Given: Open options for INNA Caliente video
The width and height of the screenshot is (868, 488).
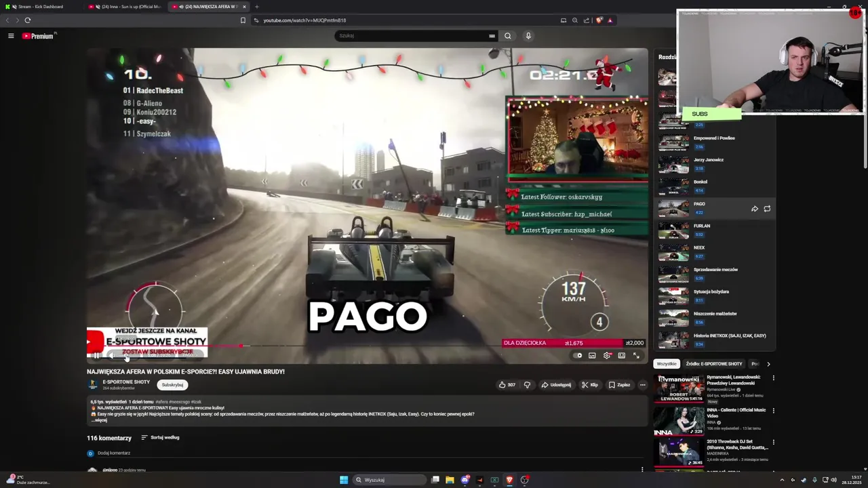Looking at the screenshot, I should tap(773, 411).
